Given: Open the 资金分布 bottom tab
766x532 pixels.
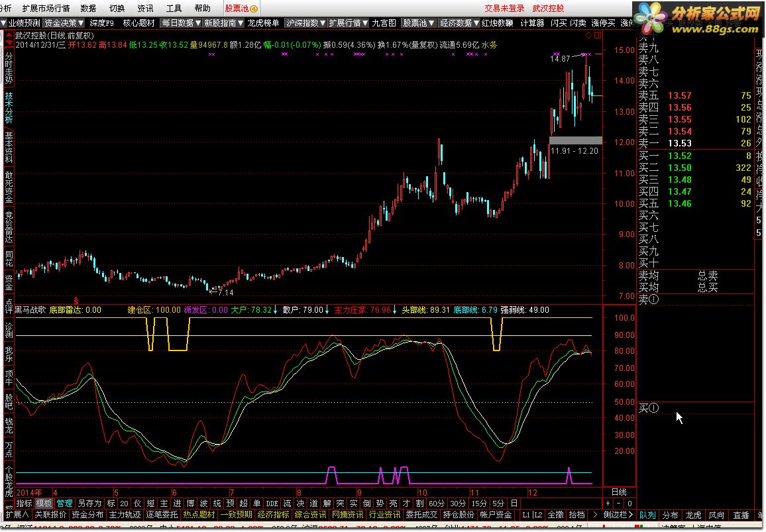Looking at the screenshot, I should click(x=88, y=515).
